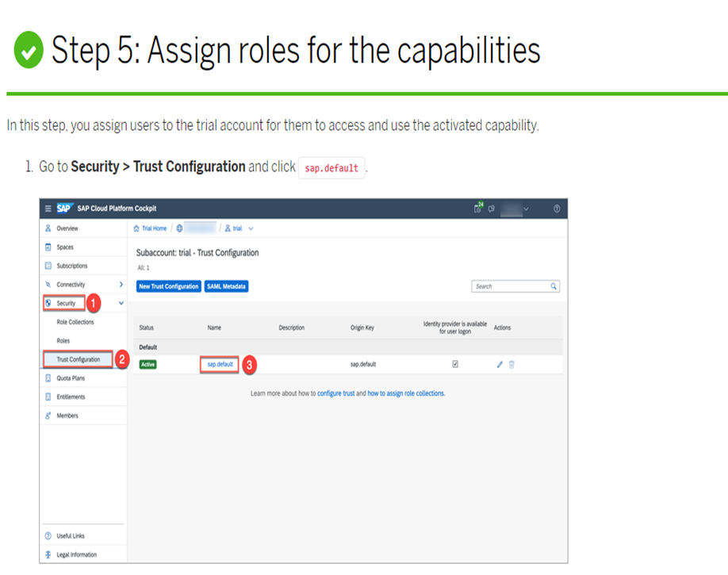The height and width of the screenshot is (575, 728).
Task: Open the help icon in the header
Action: [x=557, y=208]
